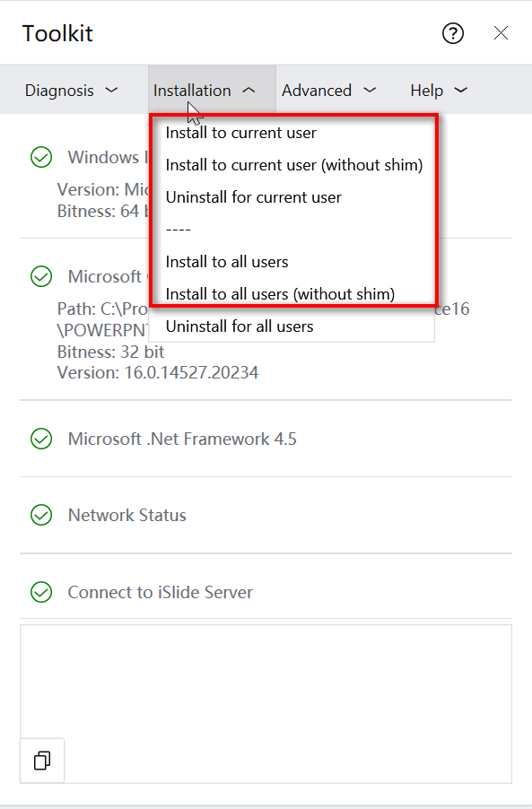Click the Network Status check icon
Viewport: 532px width, 809px height.
[41, 515]
